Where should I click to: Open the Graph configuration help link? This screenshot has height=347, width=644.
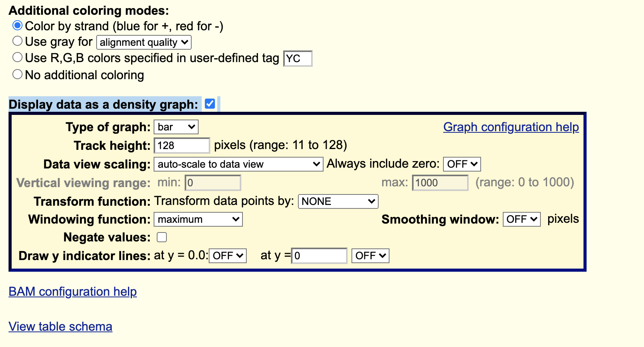511,127
